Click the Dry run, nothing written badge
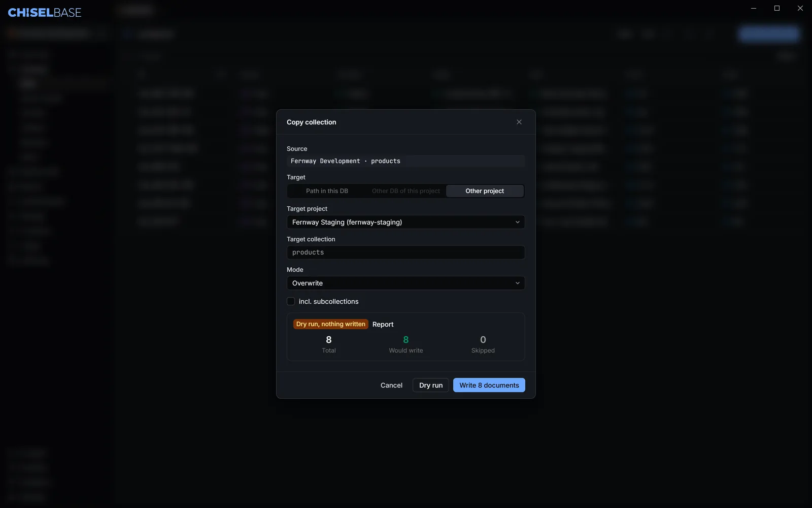Image resolution: width=812 pixels, height=508 pixels. (330, 324)
